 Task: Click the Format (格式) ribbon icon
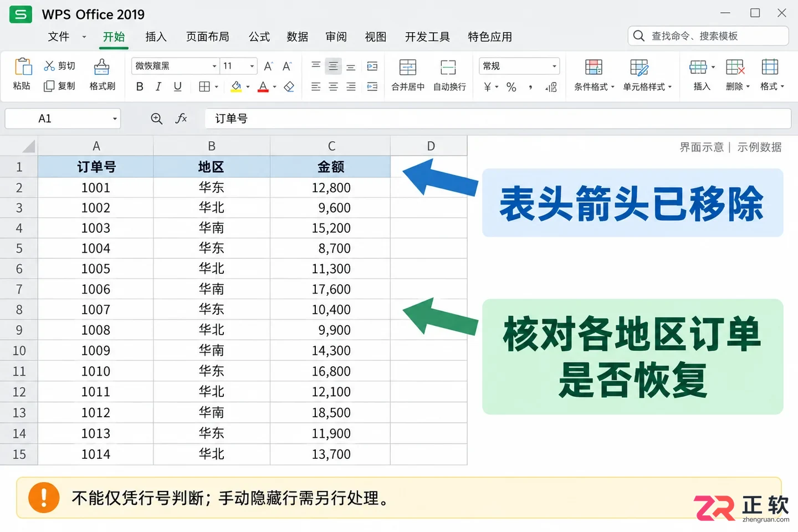point(770,67)
